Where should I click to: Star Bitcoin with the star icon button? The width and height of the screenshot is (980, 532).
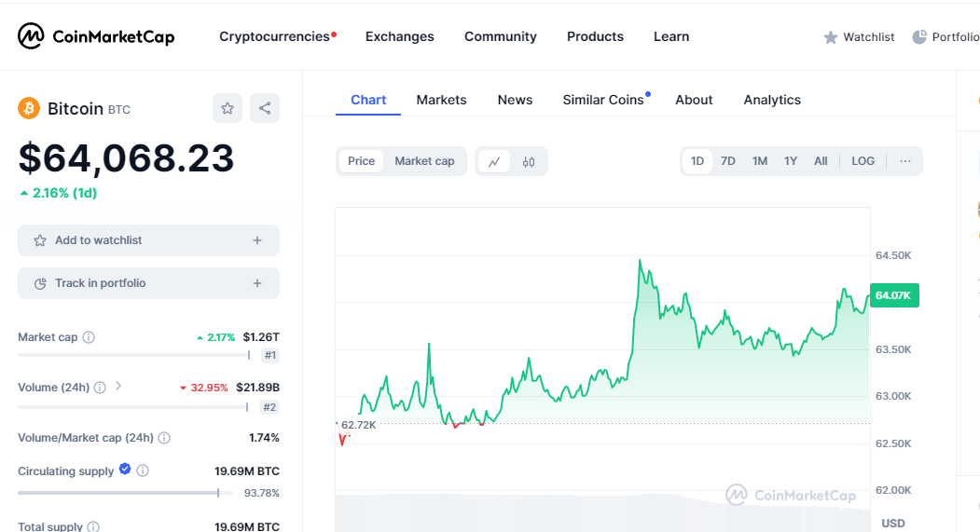[228, 108]
